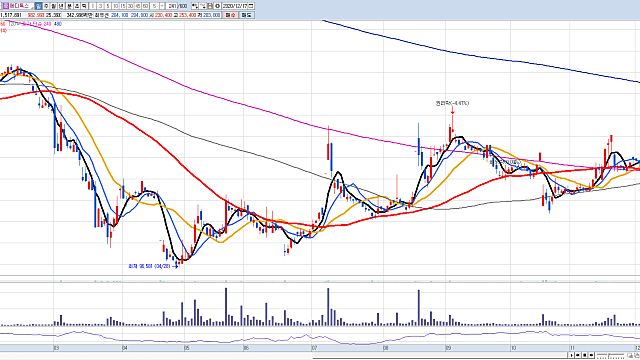Choose the 30-minute interval button
Viewport: 640px width, 360px height.
pyautogui.click(x=130, y=6)
